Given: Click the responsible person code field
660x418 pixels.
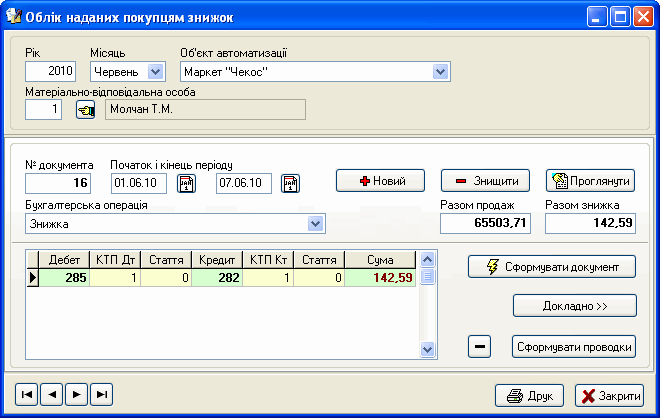Looking at the screenshot, I should click(x=43, y=109).
